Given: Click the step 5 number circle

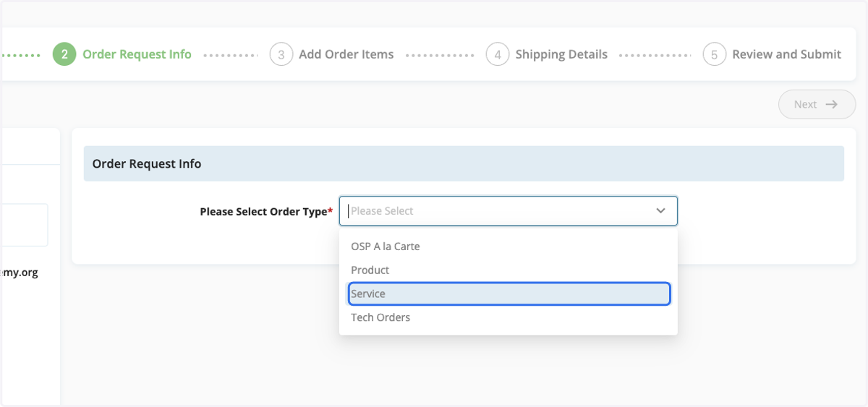Looking at the screenshot, I should point(715,54).
